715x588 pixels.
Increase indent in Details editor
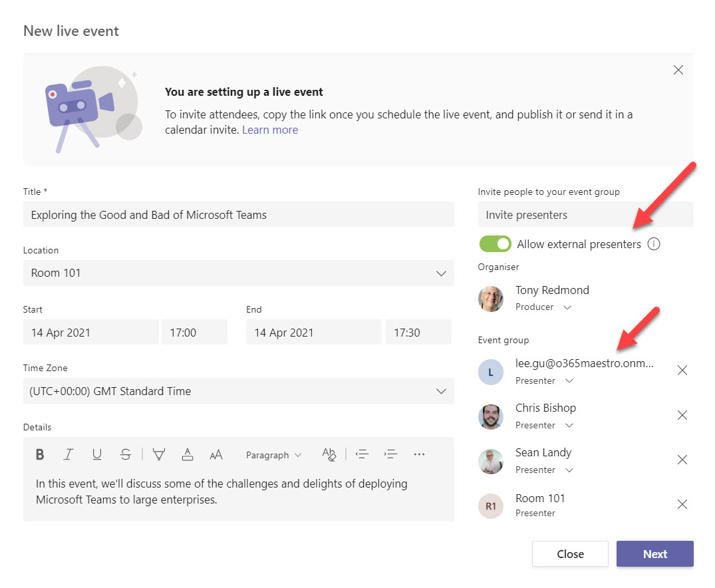[x=390, y=454]
